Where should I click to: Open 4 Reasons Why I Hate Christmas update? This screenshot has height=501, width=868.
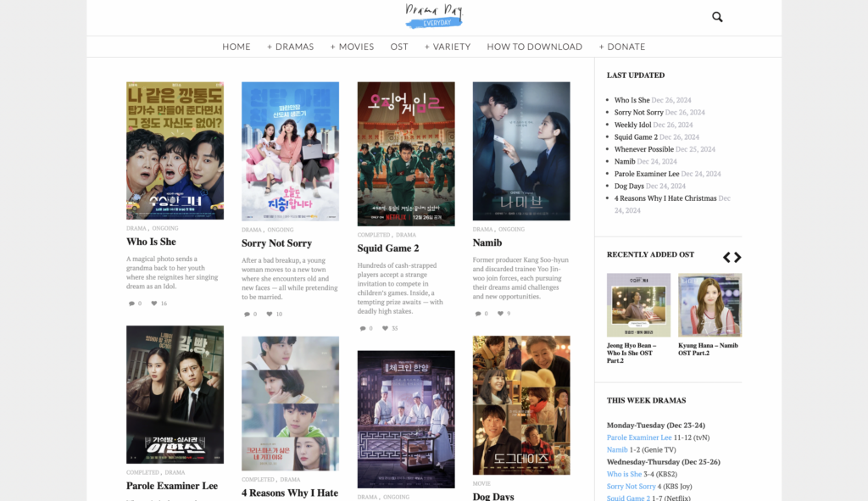click(665, 198)
